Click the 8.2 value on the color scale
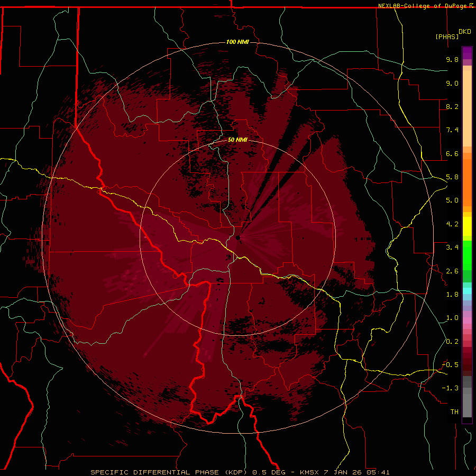 [452, 106]
